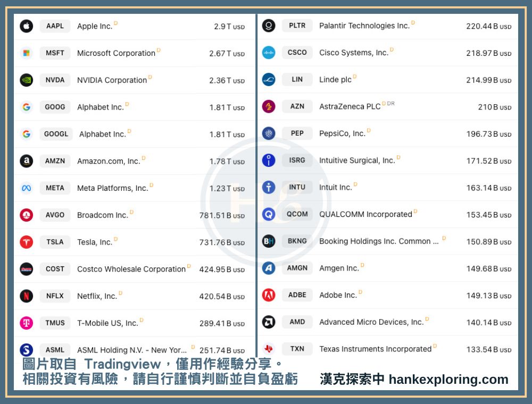Screen dimensions: 532x404
Task: Click the 220.44 B USD value
Action: (489, 27)
